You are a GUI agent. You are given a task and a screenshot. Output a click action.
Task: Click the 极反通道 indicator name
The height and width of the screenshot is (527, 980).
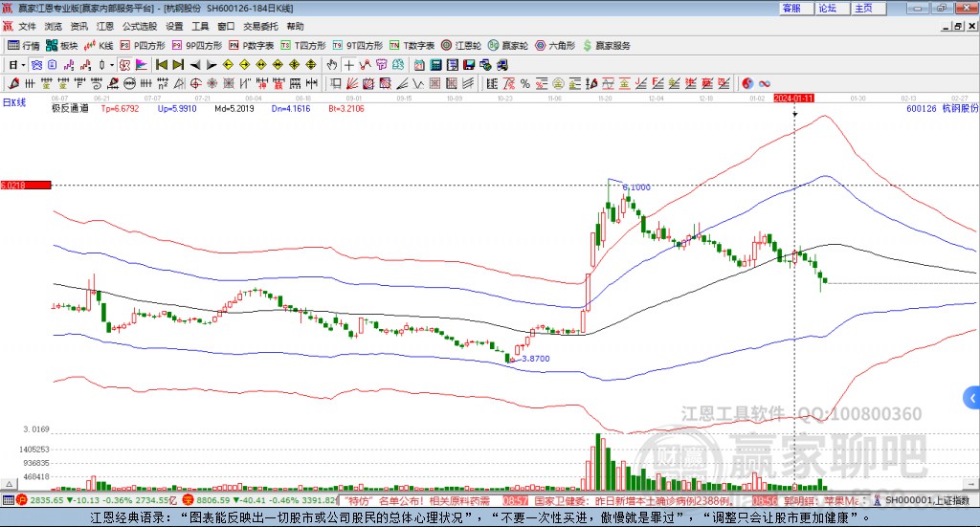[70, 109]
